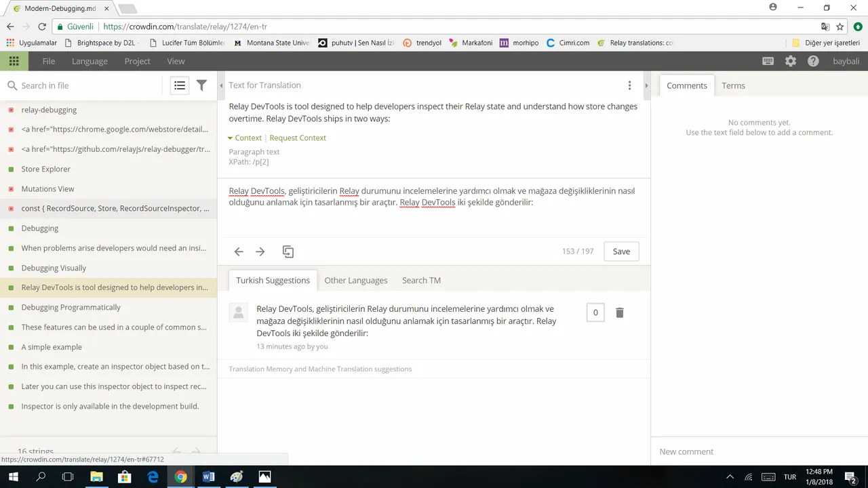The image size is (868, 488).
Task: Switch to Search TM tab
Action: pyautogui.click(x=421, y=281)
